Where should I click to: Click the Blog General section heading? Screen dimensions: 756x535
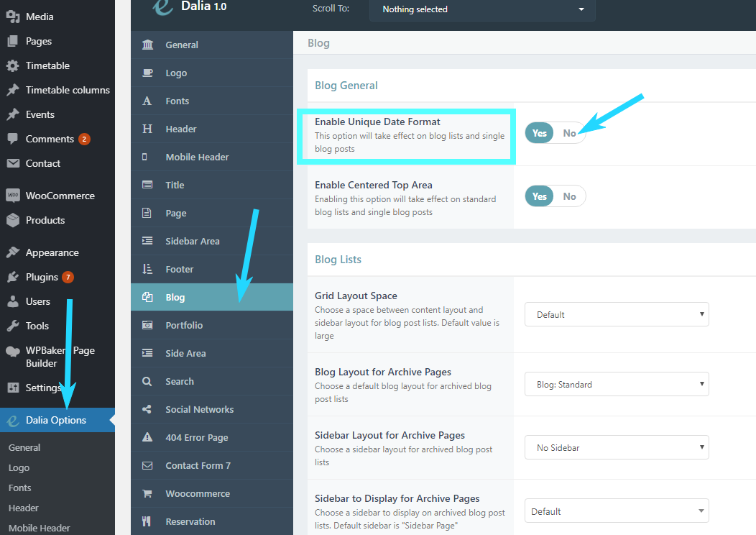346,86
